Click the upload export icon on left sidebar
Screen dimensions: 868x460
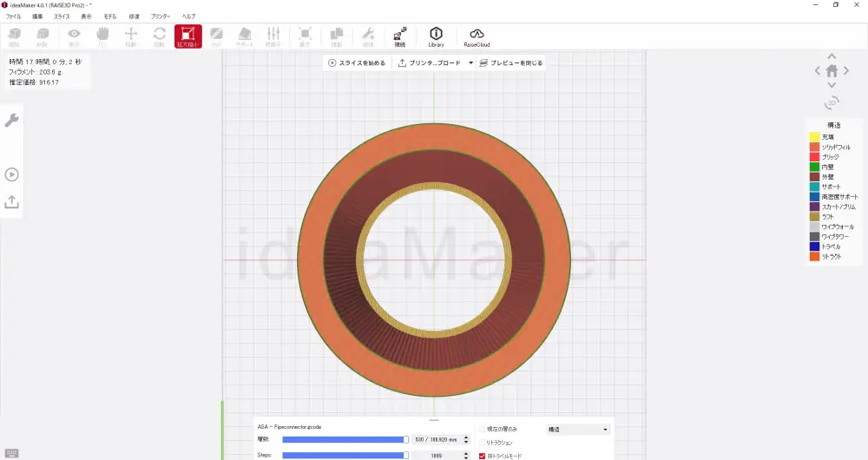[12, 201]
